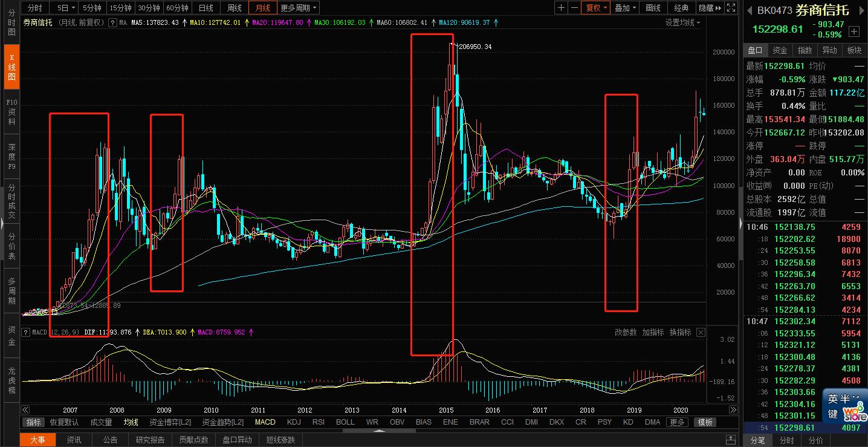Viewport: 868px width, 447px height.
Task: Add 券商信托 to watchlist with plus icon
Action: pyautogui.click(x=854, y=31)
